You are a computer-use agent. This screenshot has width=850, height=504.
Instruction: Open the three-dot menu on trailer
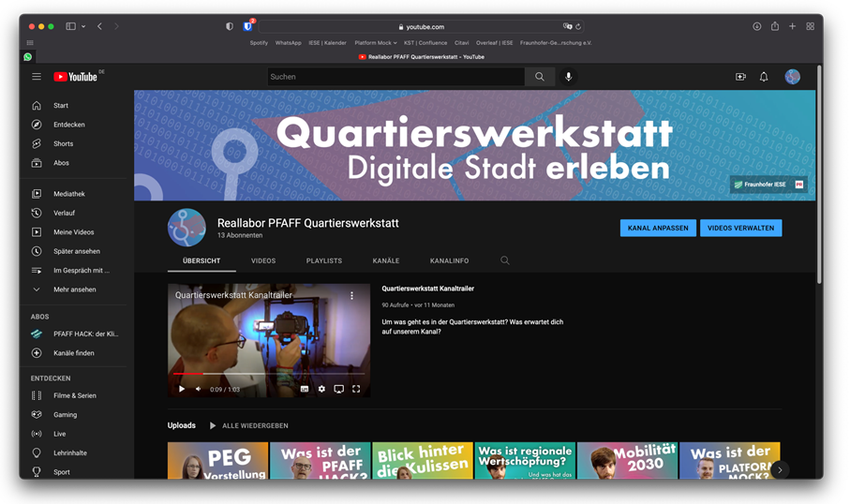351,295
